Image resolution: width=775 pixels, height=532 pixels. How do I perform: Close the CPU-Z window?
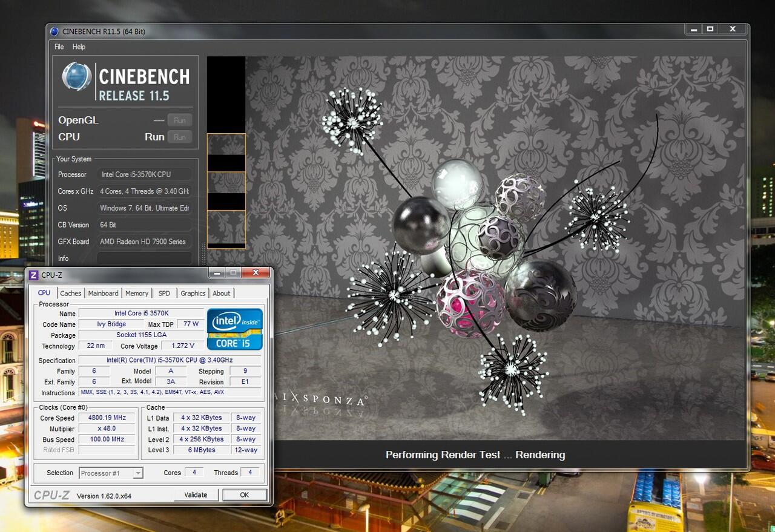click(x=256, y=273)
